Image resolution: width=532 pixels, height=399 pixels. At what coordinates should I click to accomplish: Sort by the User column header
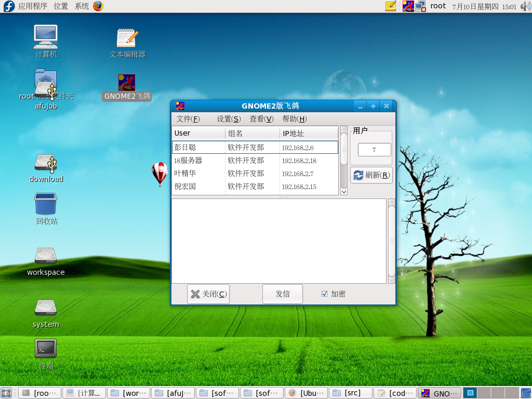198,133
